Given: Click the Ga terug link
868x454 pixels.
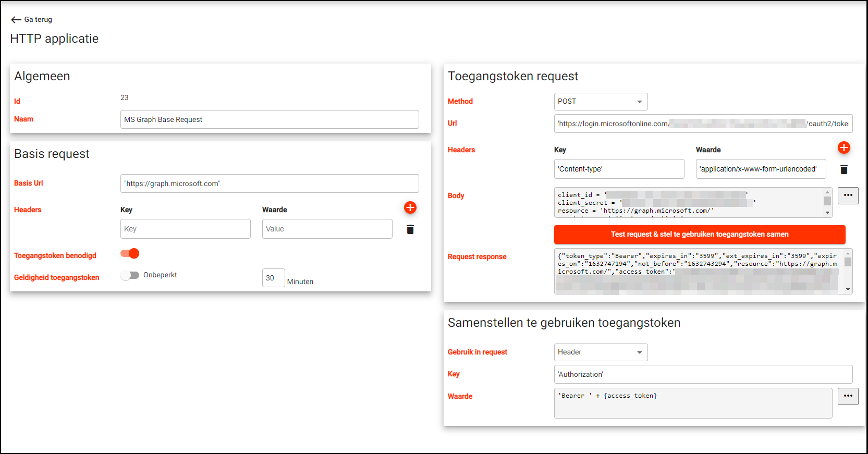Looking at the screenshot, I should click(x=38, y=20).
